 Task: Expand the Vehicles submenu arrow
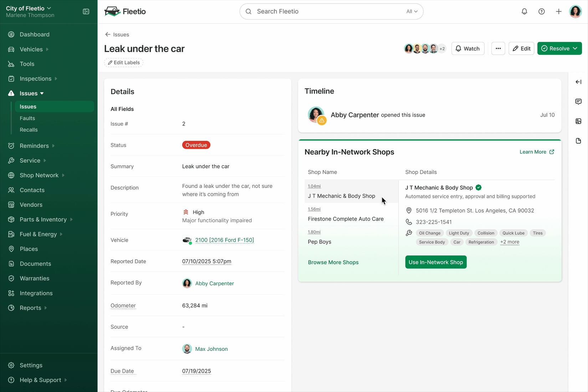(x=47, y=49)
